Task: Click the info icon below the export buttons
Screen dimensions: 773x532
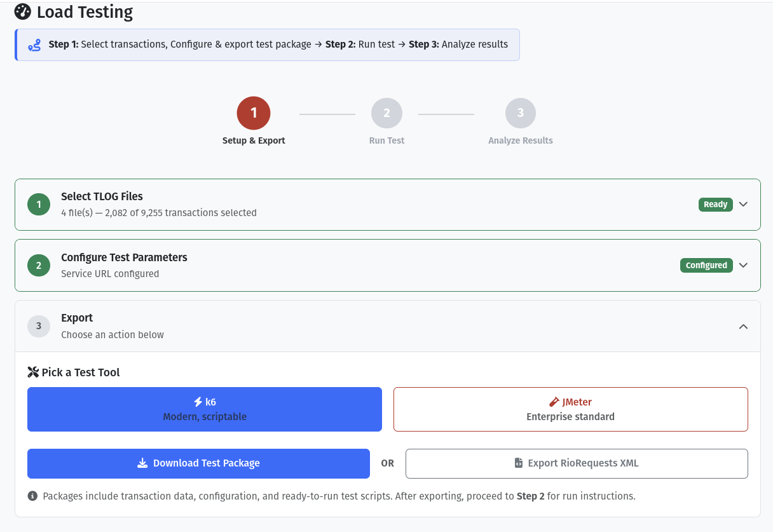Action: click(32, 496)
